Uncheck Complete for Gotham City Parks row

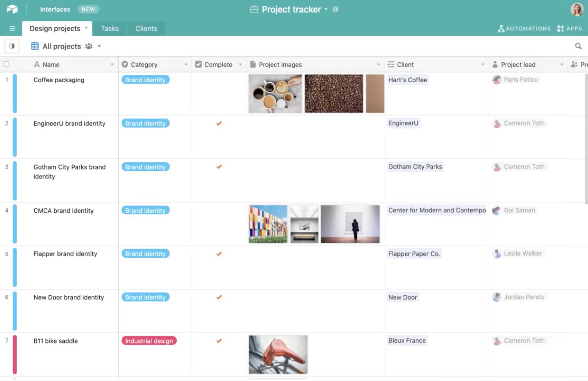coord(219,167)
